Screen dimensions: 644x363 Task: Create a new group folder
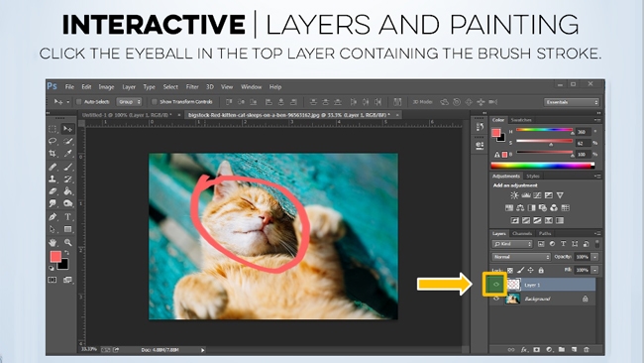tap(562, 350)
